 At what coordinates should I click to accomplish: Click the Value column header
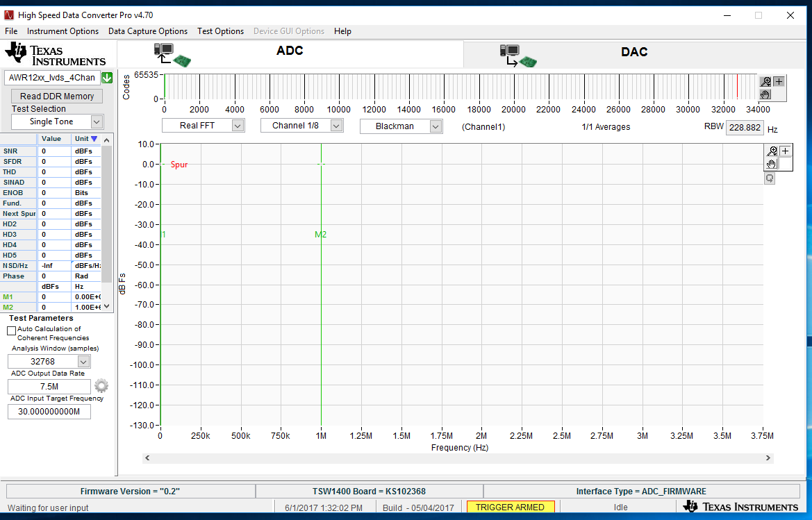coord(54,139)
